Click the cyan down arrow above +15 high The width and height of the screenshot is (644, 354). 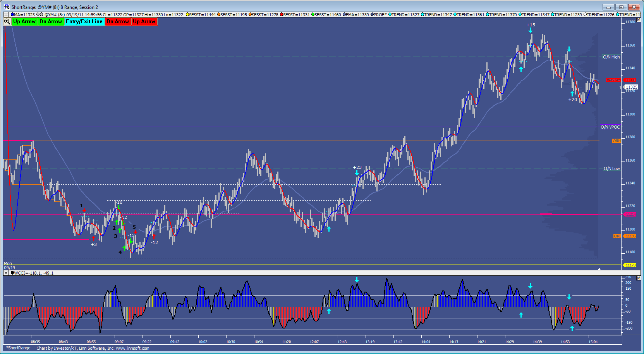(530, 30)
